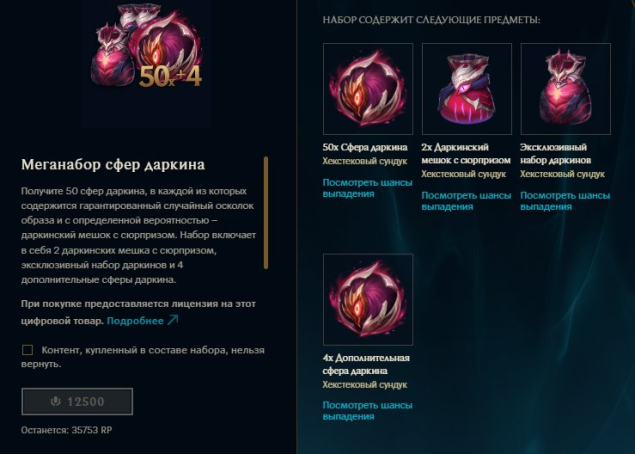Screen dimensions: 635x454
Task: Click the golden description scrollbar
Action: [266, 213]
